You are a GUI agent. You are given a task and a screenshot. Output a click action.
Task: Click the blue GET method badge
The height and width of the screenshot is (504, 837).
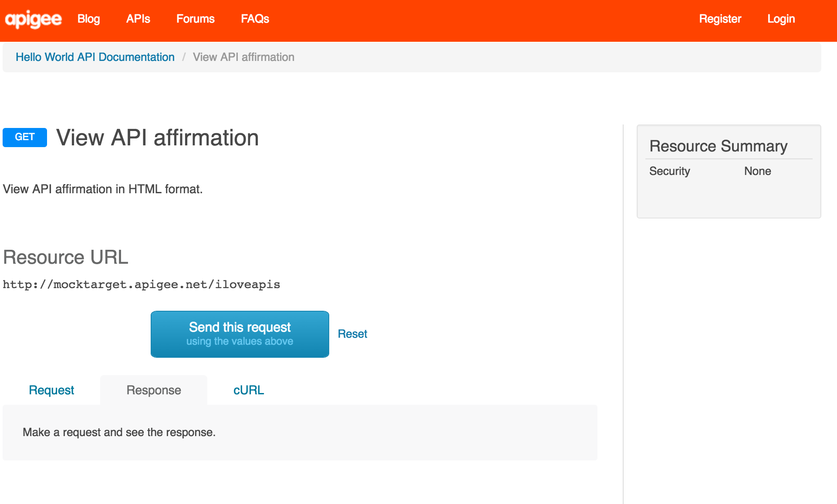click(25, 137)
